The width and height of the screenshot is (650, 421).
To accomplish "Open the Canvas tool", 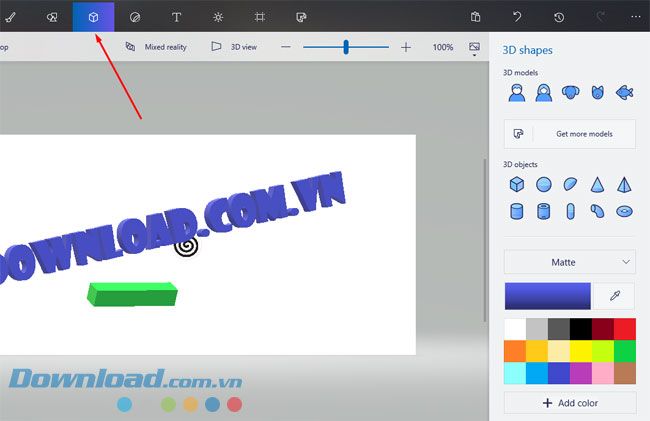I will pos(260,17).
